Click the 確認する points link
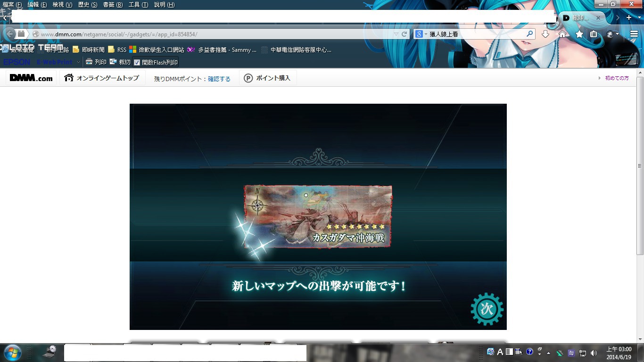Screen dimensions: 644x362 coord(219,79)
